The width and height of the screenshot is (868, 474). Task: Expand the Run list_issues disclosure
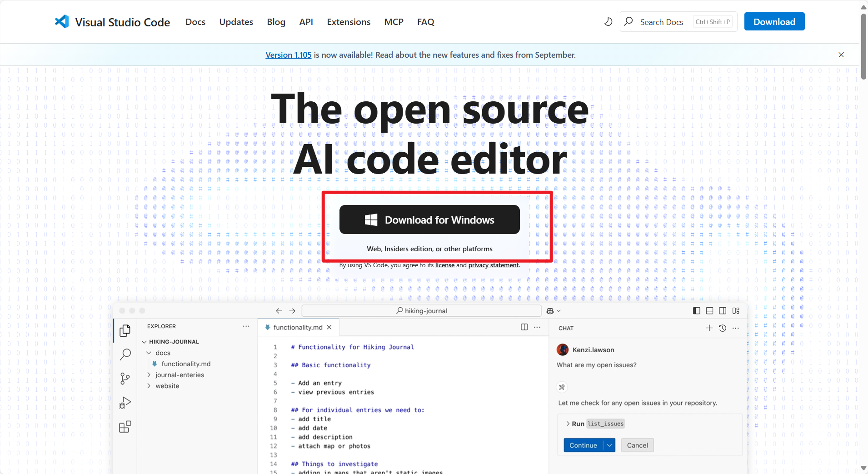tap(568, 424)
